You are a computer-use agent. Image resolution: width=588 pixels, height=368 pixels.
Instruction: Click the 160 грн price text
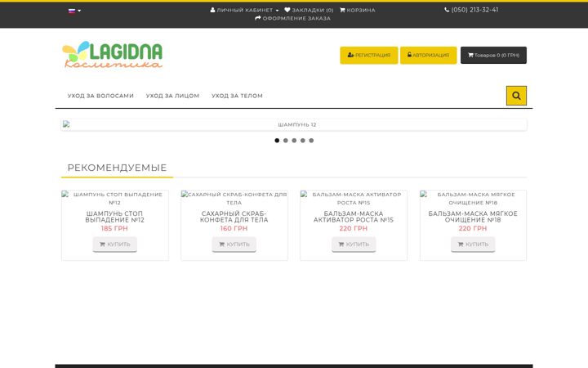point(234,228)
